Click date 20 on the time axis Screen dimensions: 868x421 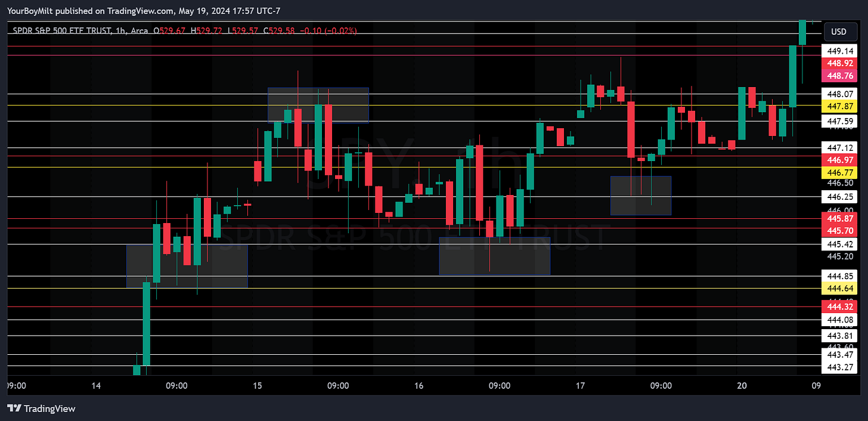point(742,386)
